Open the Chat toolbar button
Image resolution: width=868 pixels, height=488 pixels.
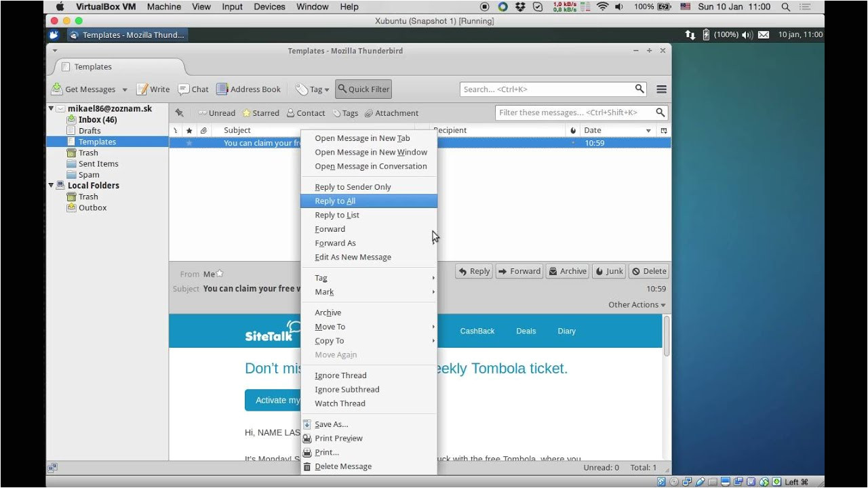click(x=193, y=89)
